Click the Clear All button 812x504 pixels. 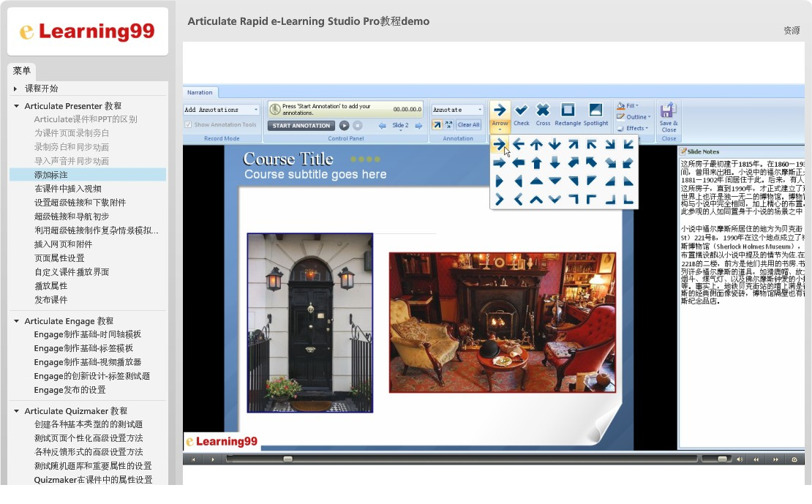click(x=469, y=125)
